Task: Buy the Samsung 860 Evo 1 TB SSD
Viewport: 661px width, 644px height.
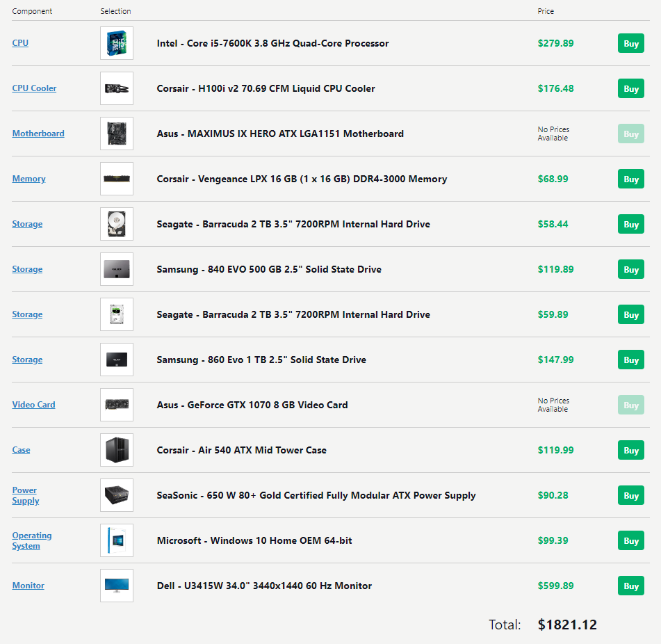Action: (x=631, y=360)
